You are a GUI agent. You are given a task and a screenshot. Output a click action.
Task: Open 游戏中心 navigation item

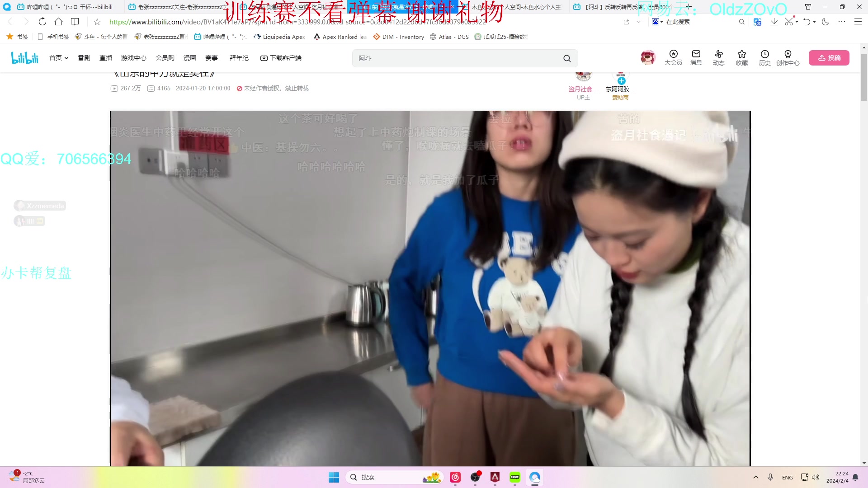coord(134,58)
